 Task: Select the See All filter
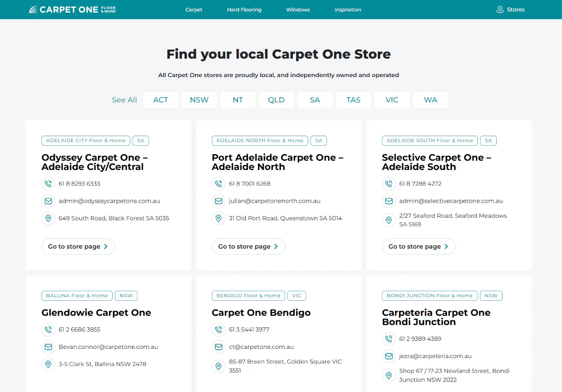[124, 100]
